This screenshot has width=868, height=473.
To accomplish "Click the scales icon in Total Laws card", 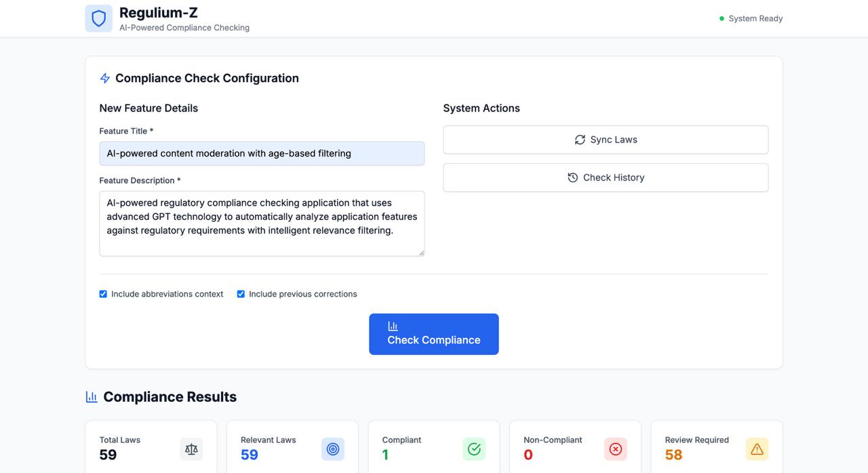I will pyautogui.click(x=191, y=449).
